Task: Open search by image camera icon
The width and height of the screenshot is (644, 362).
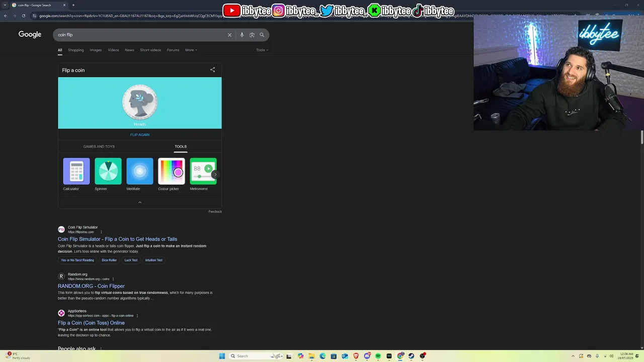Action: pyautogui.click(x=252, y=35)
